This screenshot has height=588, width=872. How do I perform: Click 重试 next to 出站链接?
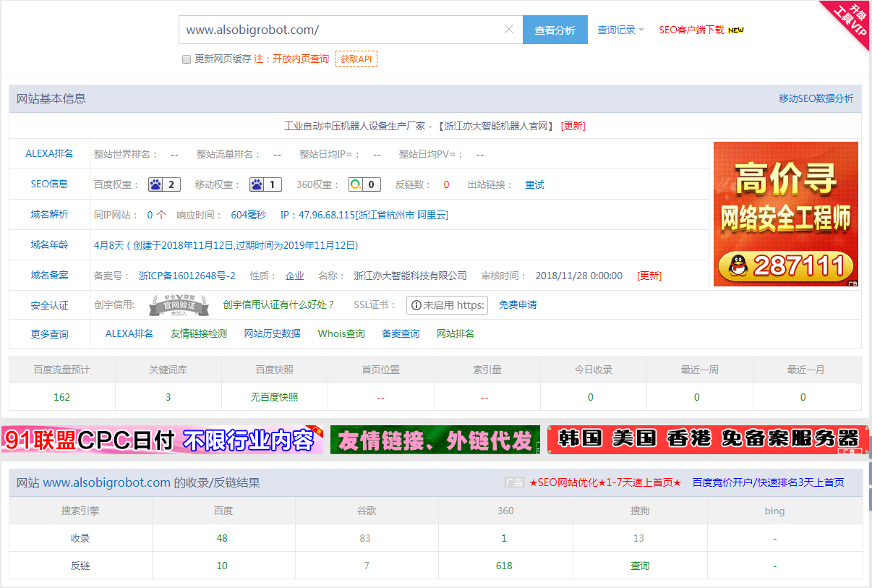coord(534,184)
